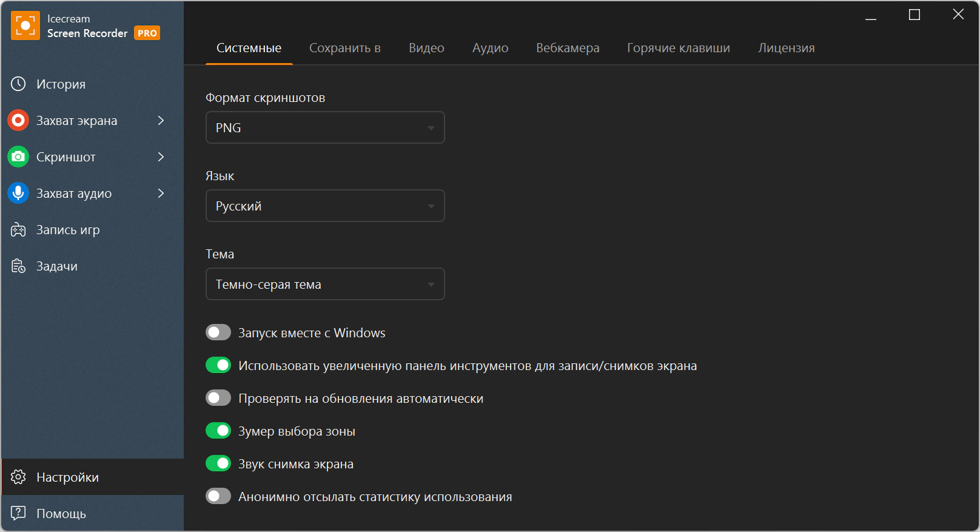Click the Tasks schedule icon
980x532 pixels.
pyautogui.click(x=18, y=266)
